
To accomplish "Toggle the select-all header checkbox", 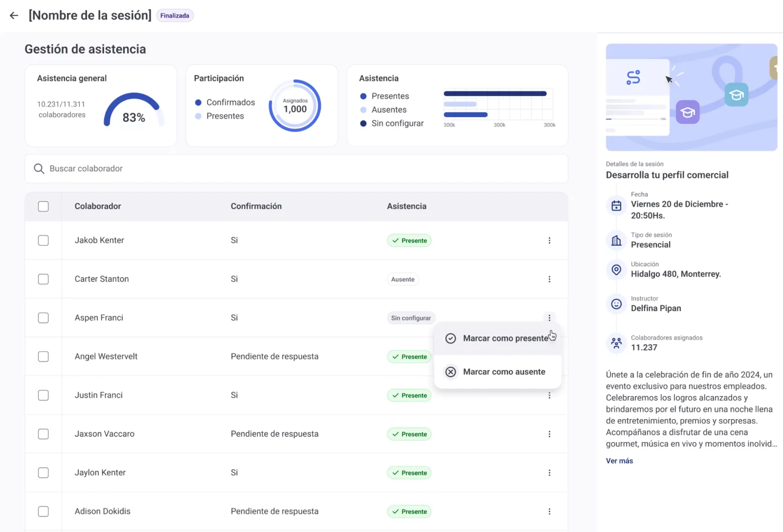I will point(43,206).
